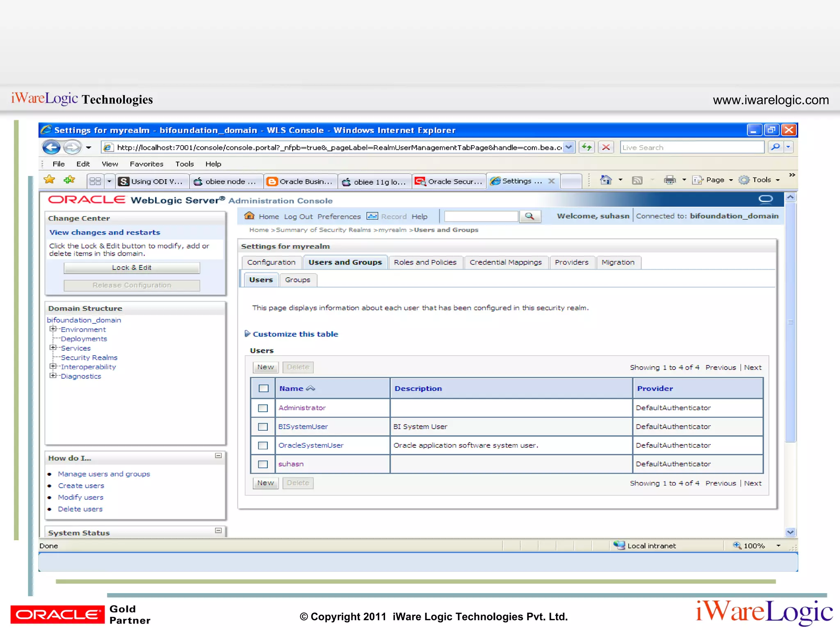This screenshot has width=840, height=630.
Task: Check the BISystemUser row checkbox
Action: click(263, 427)
